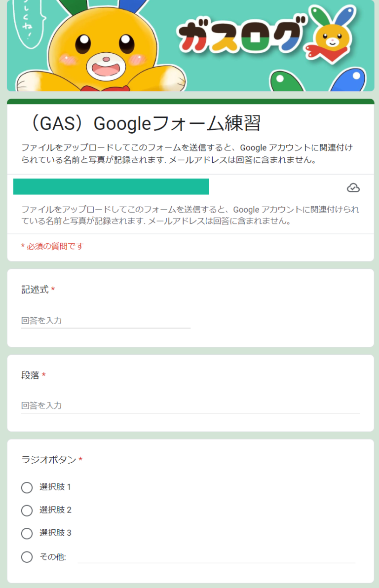379x588 pixels.
Task: Select the 選択肢 1 radio button
Action: [x=27, y=487]
